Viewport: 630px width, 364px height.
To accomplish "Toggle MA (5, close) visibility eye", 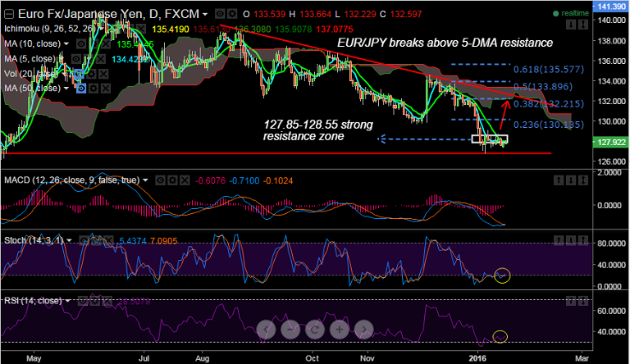I will 76,59.
